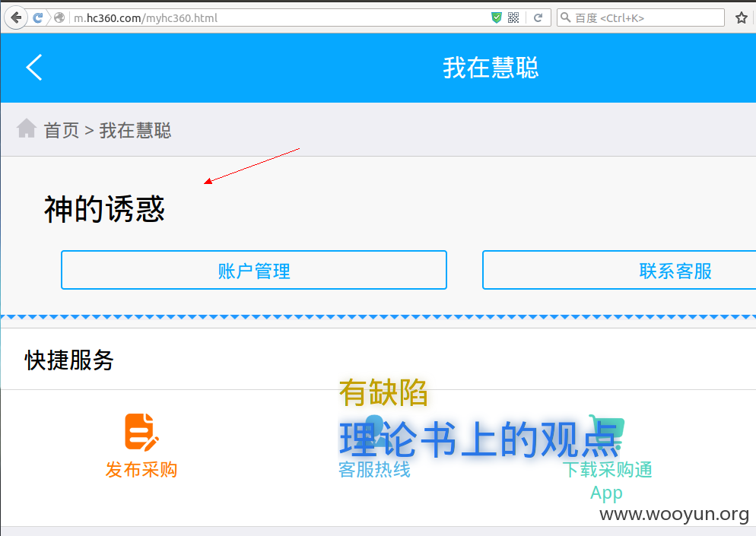Viewport: 756px width, 536px height.
Task: Click the username 神的诱惑
Action: click(x=105, y=209)
